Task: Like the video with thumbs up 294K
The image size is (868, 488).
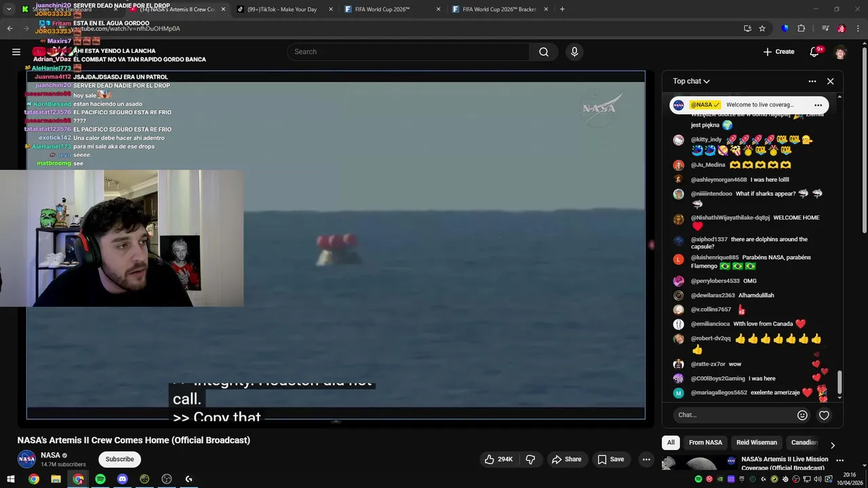Action: point(498,460)
